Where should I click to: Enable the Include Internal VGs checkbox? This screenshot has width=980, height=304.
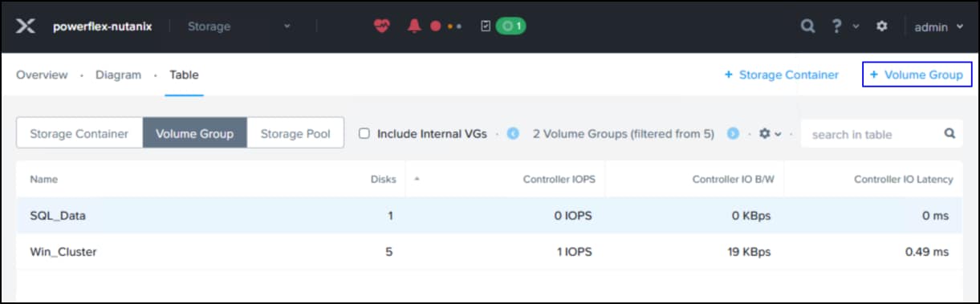(364, 134)
